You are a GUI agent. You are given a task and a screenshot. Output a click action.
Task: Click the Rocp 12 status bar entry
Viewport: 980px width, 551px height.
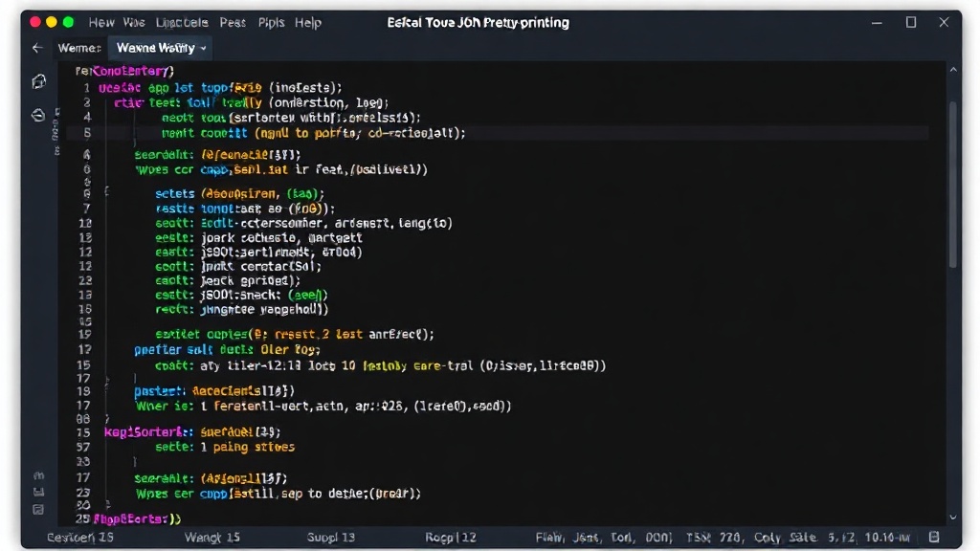click(x=451, y=538)
